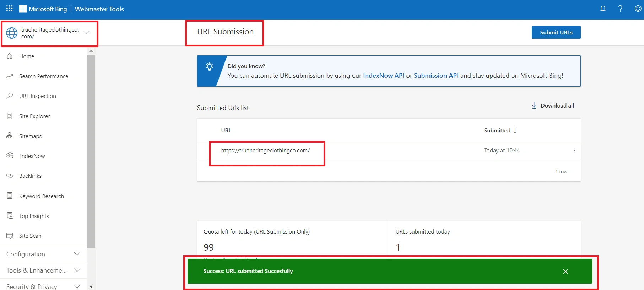Click the URL column header
The width and height of the screenshot is (644, 290).
(x=226, y=130)
